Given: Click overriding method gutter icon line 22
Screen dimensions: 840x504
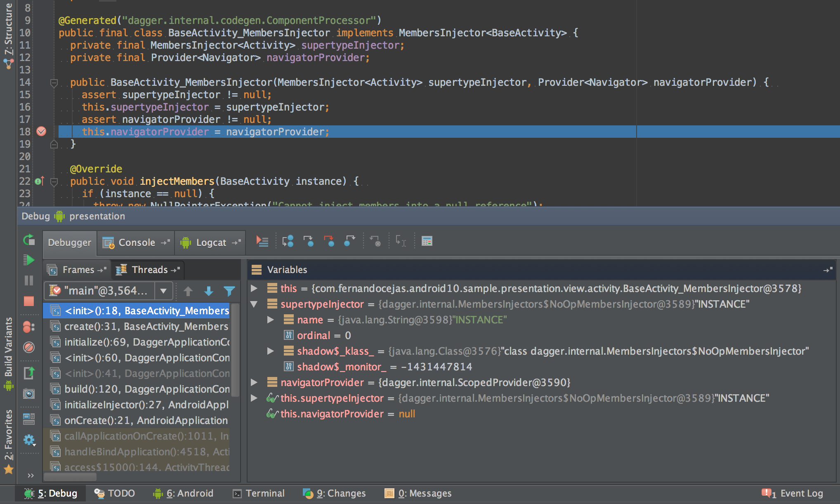Looking at the screenshot, I should coord(40,181).
